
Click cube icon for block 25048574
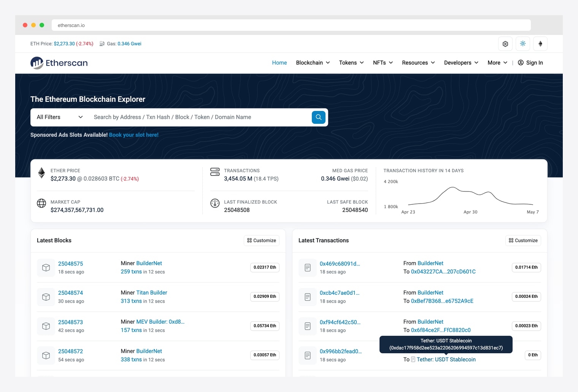pos(46,297)
